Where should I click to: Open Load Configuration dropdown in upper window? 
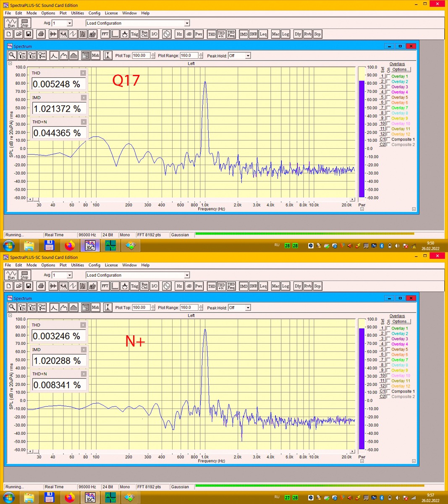187,23
